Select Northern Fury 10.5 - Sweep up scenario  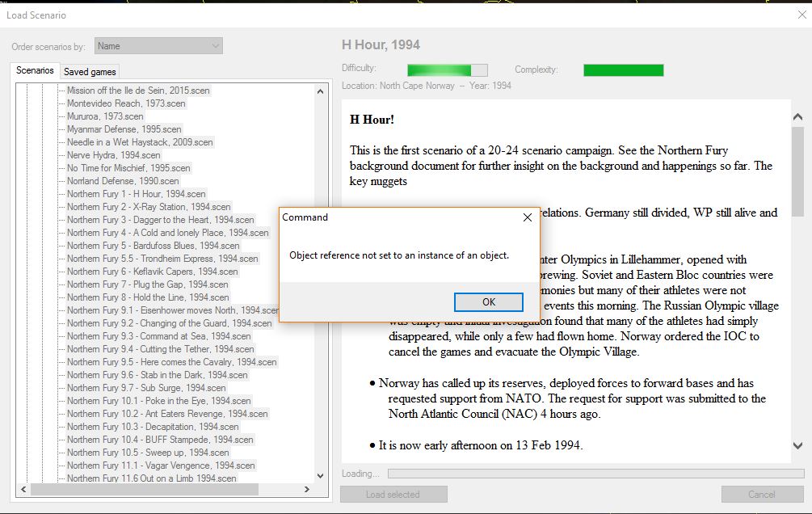pos(148,453)
